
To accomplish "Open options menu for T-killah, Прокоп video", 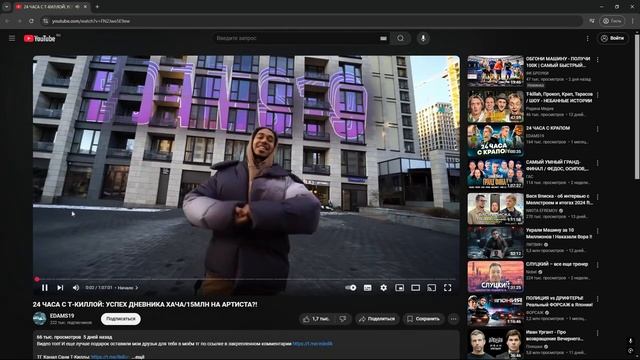I will point(598,95).
